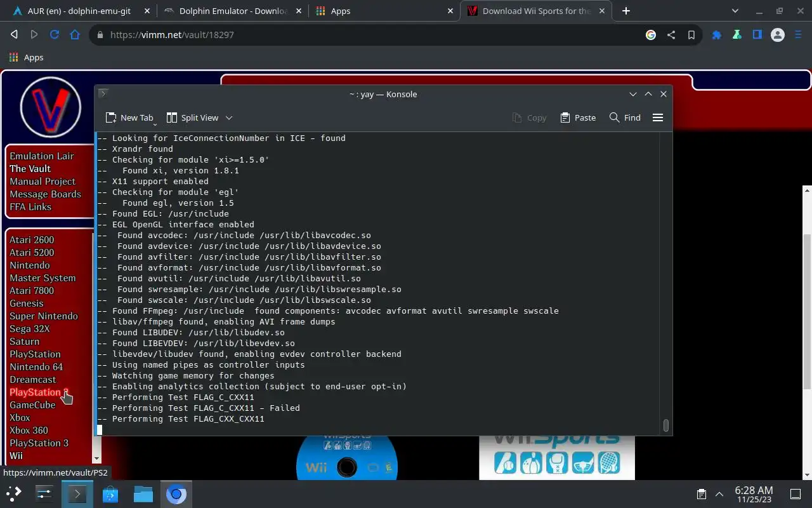This screenshot has width=812, height=508.
Task: Open Konsole hamburger menu
Action: [x=658, y=117]
